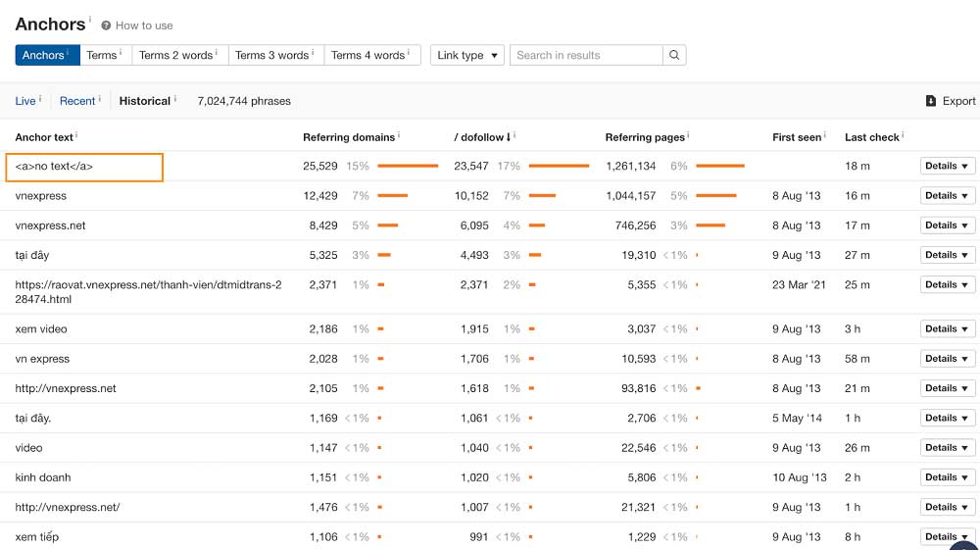Open Details for the kinh doanh row
This screenshot has width=980, height=550.
(x=947, y=477)
